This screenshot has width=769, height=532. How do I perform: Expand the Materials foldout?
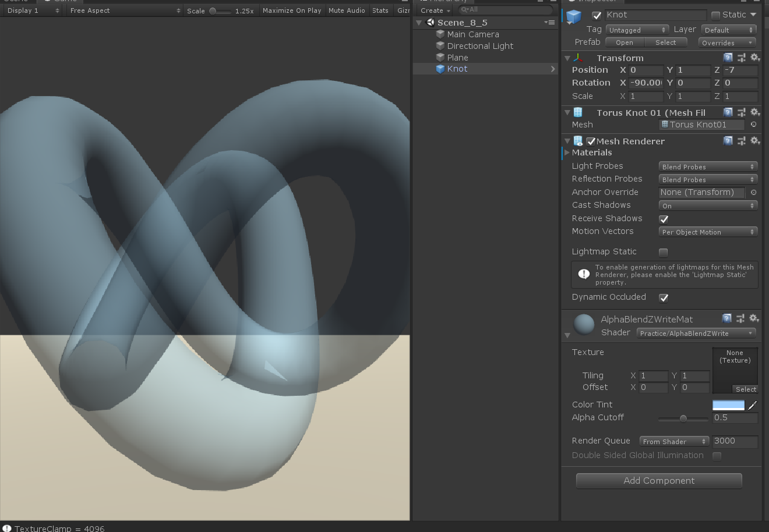tap(567, 152)
